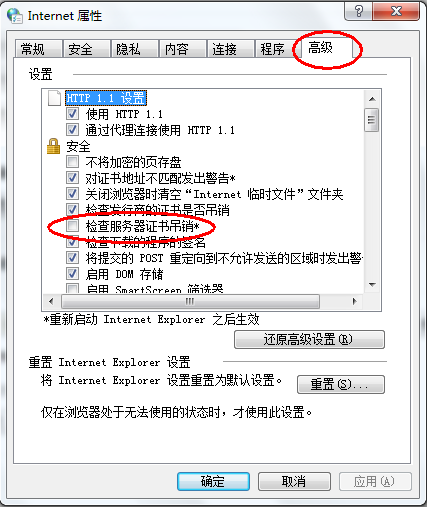Enable 检查服务器证书吊销 checkbox
Screen dimensions: 427x507
pyautogui.click(x=72, y=226)
